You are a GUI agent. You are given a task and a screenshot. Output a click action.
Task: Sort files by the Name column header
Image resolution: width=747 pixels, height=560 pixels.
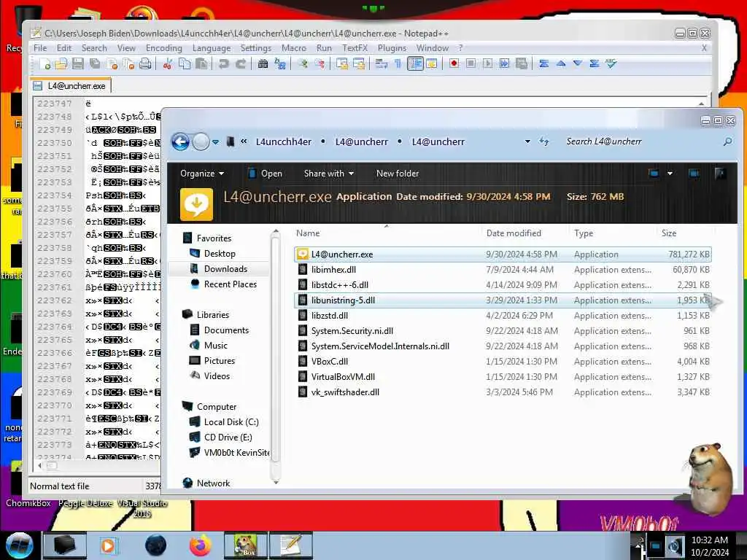click(308, 233)
